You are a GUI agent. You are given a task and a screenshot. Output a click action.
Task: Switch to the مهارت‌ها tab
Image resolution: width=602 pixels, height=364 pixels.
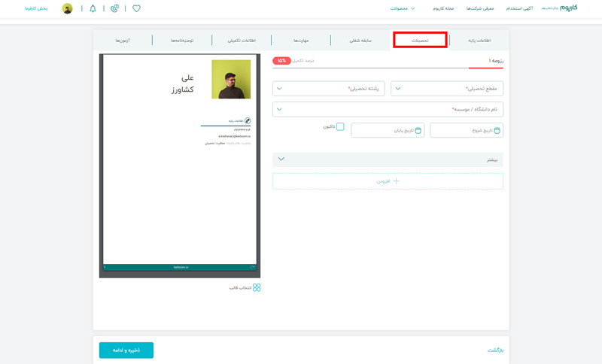pos(301,41)
